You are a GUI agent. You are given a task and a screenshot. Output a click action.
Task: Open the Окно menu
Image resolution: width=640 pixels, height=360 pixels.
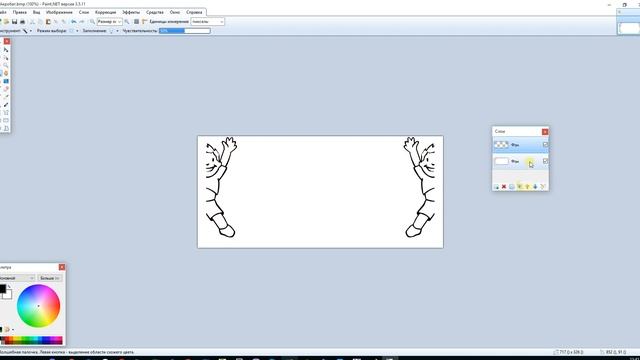tap(175, 12)
